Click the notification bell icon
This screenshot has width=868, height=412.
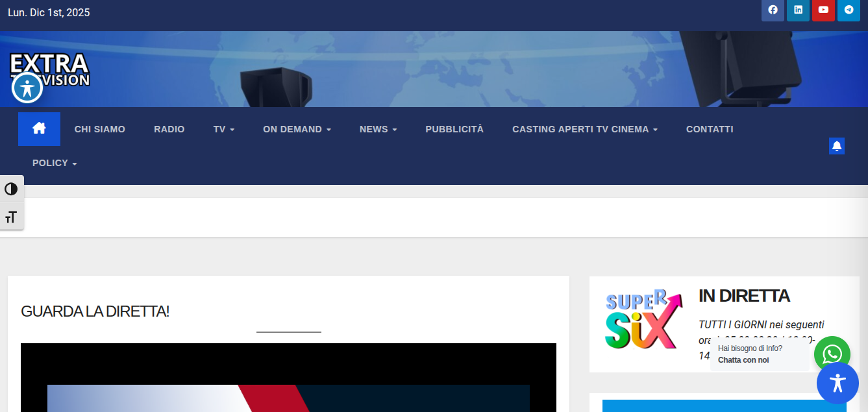pyautogui.click(x=837, y=146)
